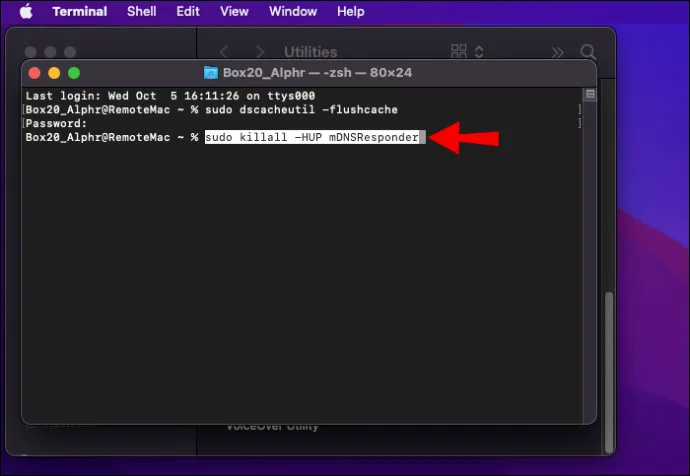Open the Terminal application menu
Viewport: 690px width, 476px height.
coord(80,11)
